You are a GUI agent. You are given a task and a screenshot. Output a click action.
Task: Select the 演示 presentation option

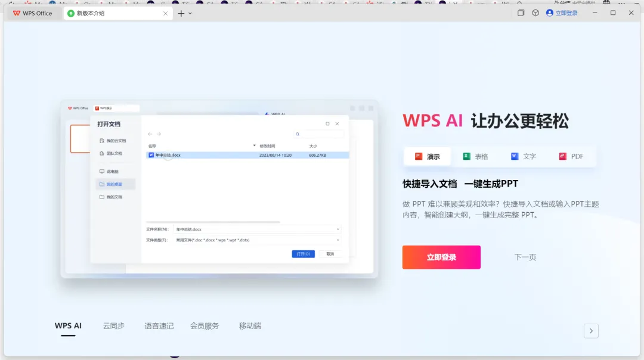(x=428, y=156)
